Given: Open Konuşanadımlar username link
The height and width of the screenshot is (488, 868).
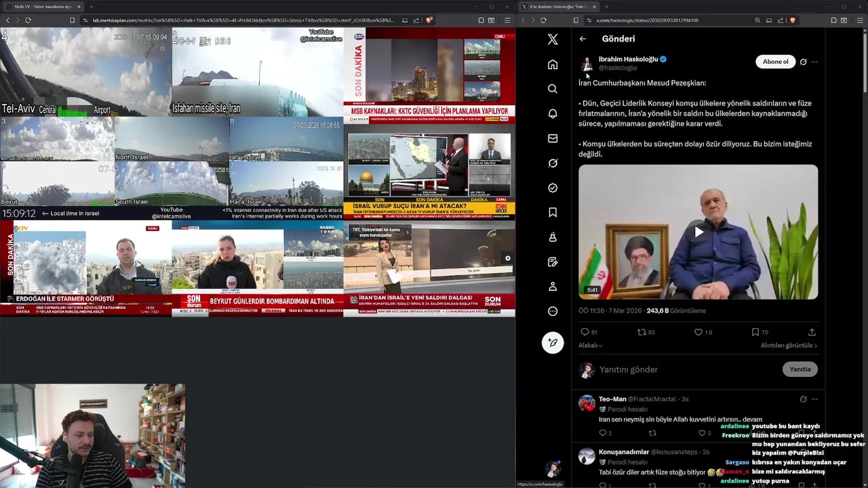Looking at the screenshot, I should 623,452.
